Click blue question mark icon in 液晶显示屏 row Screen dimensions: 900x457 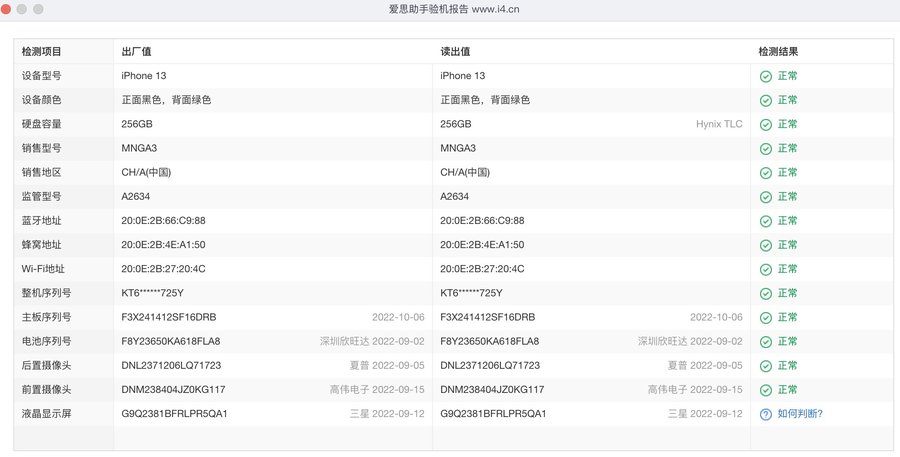pos(765,414)
